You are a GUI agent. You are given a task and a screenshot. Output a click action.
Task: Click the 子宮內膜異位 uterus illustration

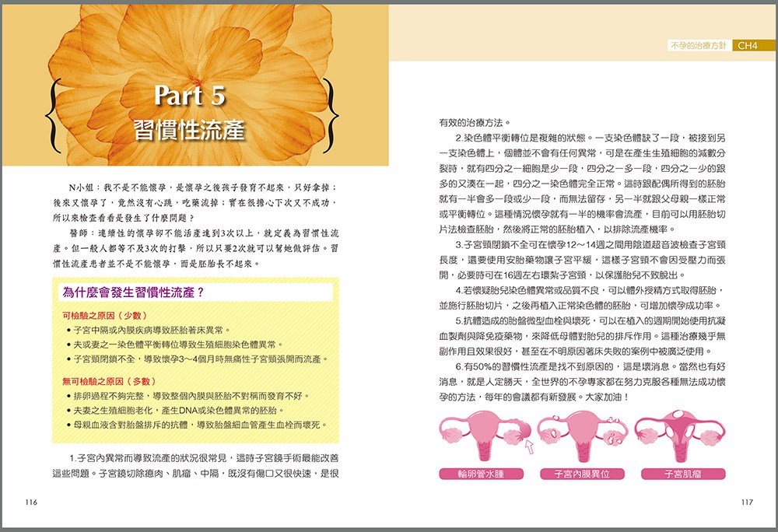(582, 435)
